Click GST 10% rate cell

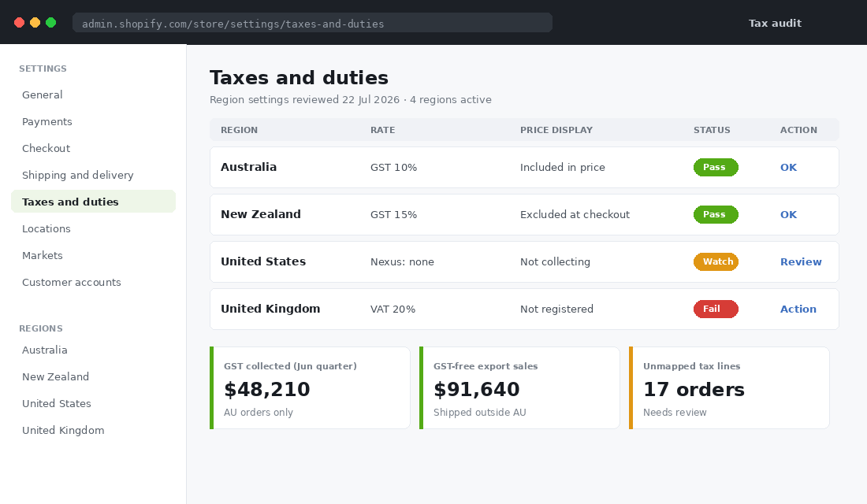click(x=393, y=168)
